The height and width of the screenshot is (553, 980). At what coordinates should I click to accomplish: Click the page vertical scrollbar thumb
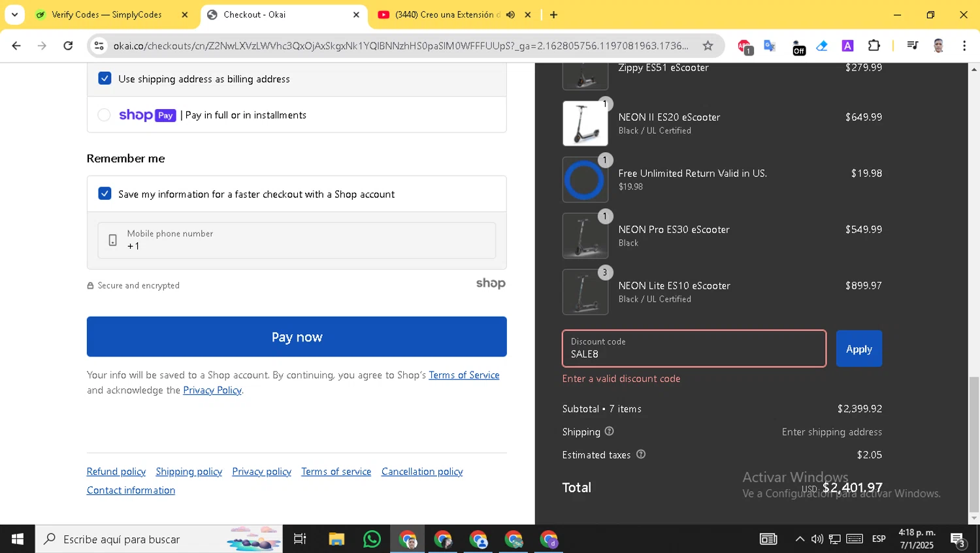(974, 444)
